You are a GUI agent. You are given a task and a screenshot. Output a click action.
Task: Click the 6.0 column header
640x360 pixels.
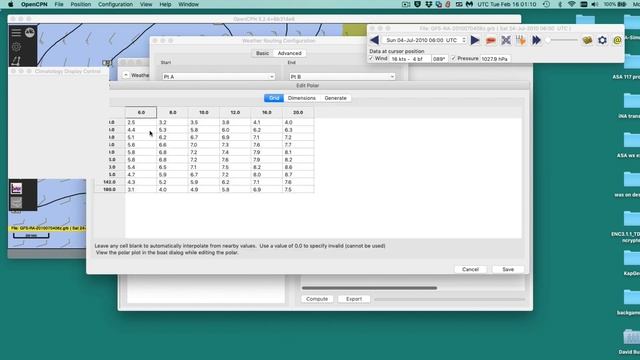pyautogui.click(x=141, y=112)
